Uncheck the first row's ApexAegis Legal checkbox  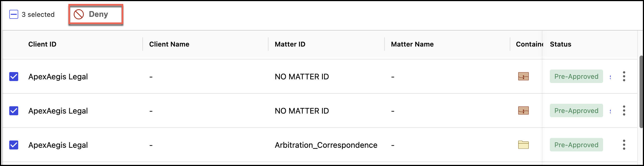14,77
